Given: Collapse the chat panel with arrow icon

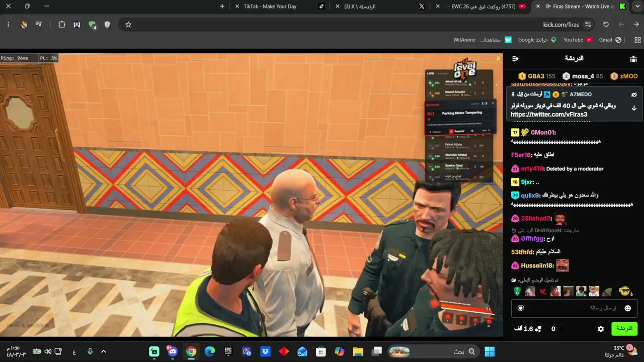Looking at the screenshot, I should (x=515, y=59).
